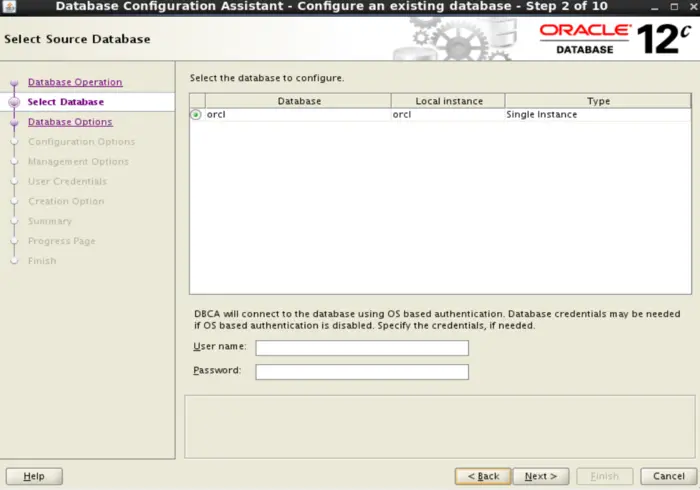Sort by the Local instance column header
Image resolution: width=700 pixels, height=490 pixels.
click(448, 101)
